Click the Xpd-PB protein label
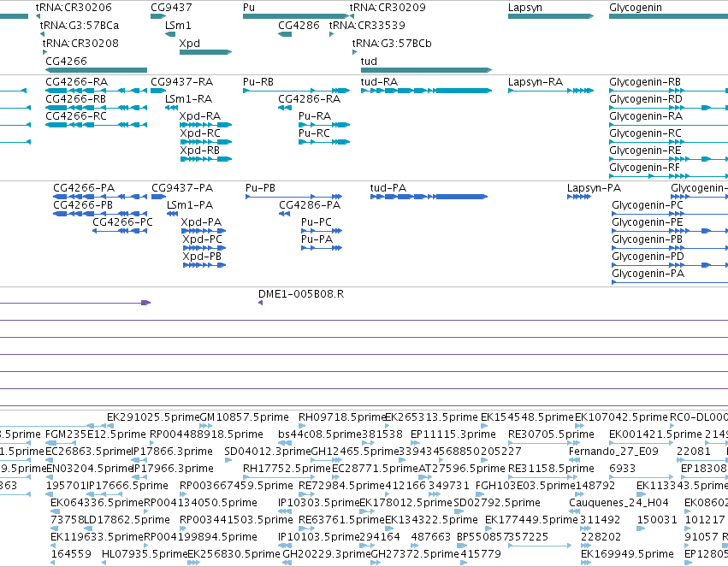The width and height of the screenshot is (728, 567). tap(202, 257)
